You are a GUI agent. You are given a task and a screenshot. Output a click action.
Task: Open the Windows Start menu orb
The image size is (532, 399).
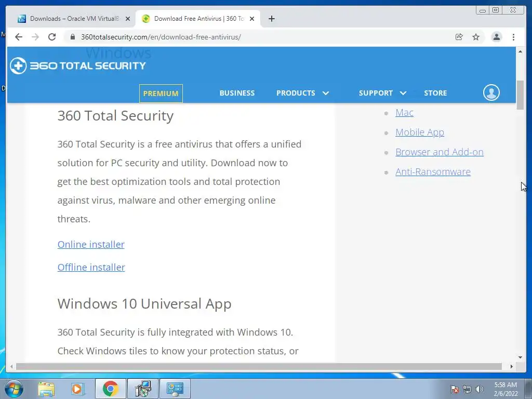tap(14, 389)
